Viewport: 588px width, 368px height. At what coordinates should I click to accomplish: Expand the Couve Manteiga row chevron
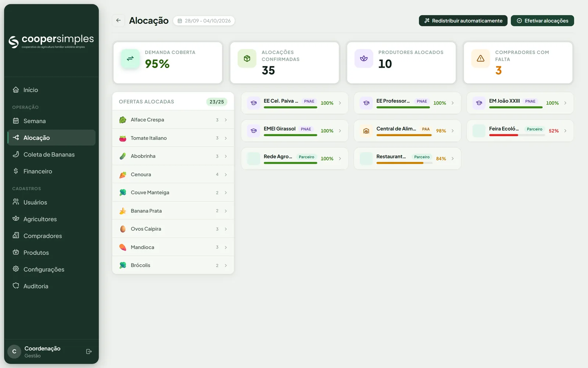click(x=226, y=193)
